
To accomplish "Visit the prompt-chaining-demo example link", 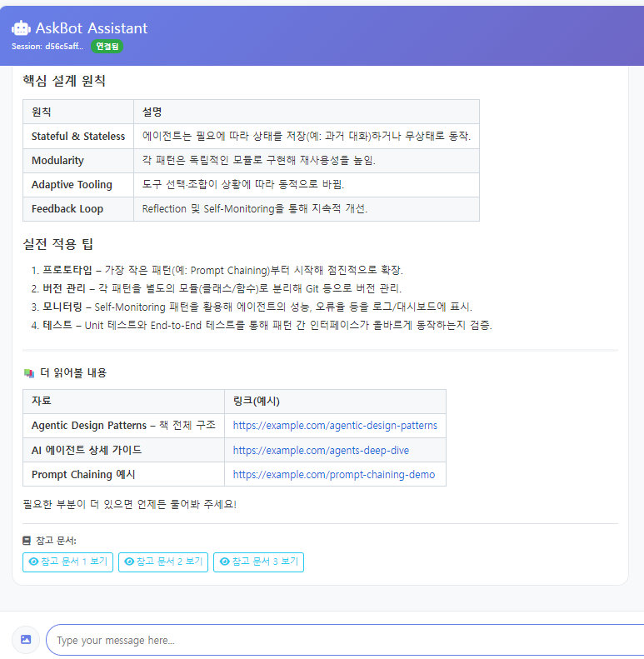I will (x=333, y=475).
